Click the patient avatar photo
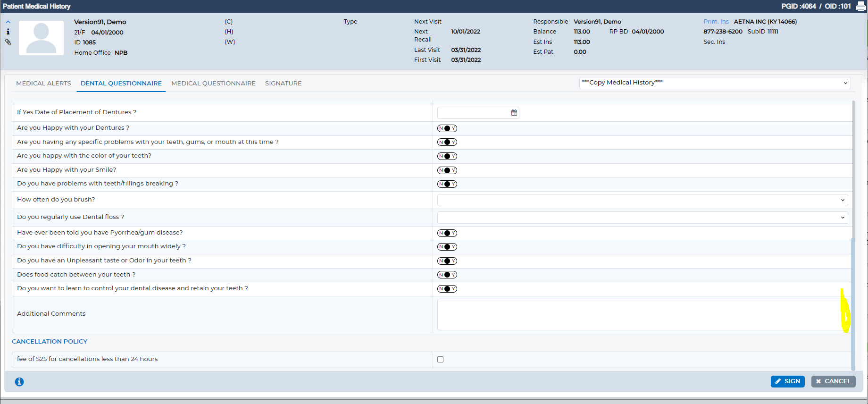Image resolution: width=868 pixels, height=404 pixels. (x=41, y=38)
